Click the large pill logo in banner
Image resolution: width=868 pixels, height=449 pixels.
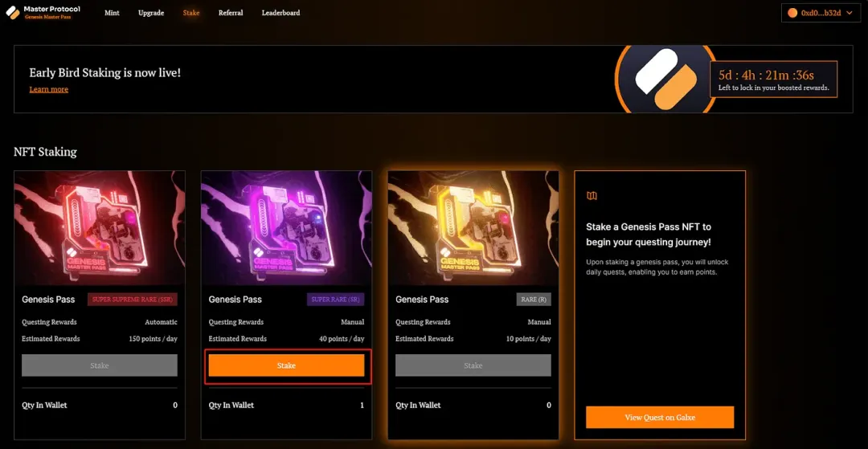665,79
